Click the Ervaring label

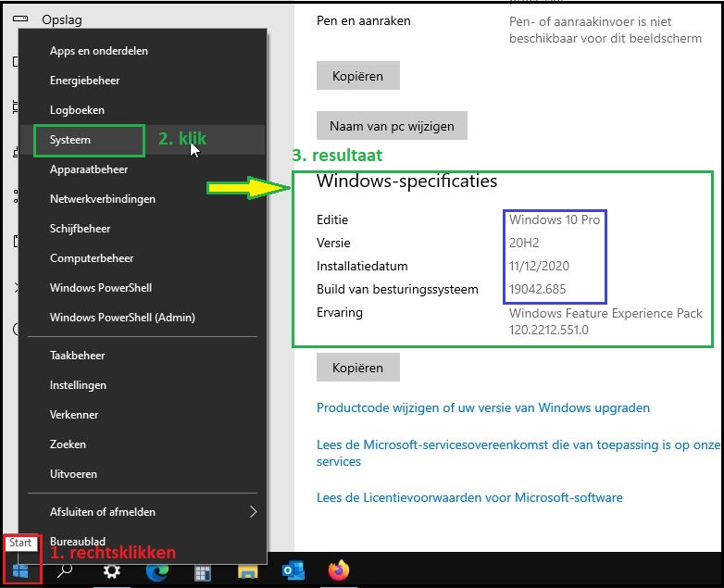(340, 313)
